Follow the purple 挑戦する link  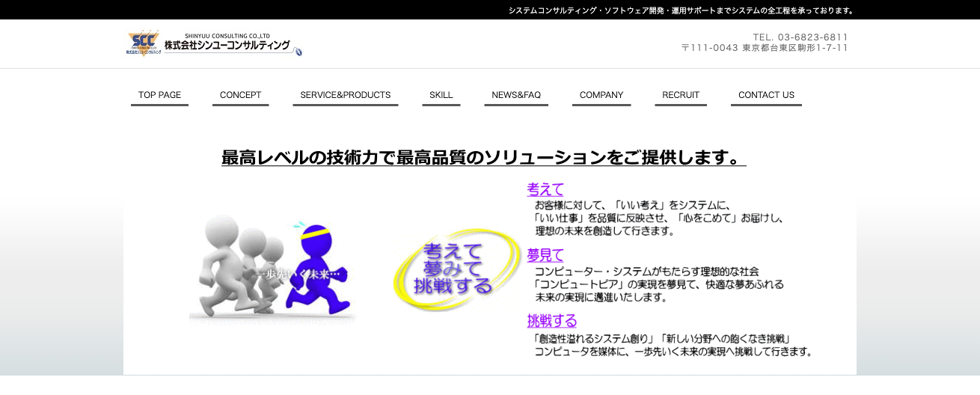point(552,321)
